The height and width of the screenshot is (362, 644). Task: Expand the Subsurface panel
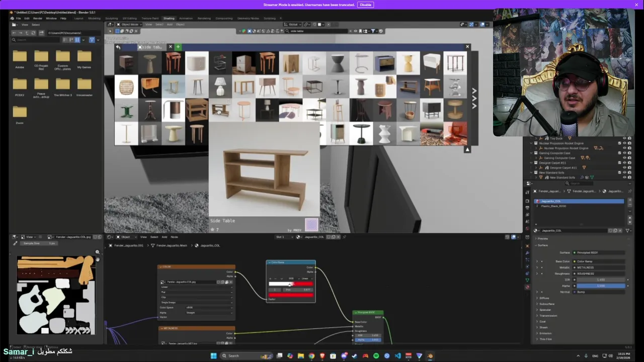point(546,304)
